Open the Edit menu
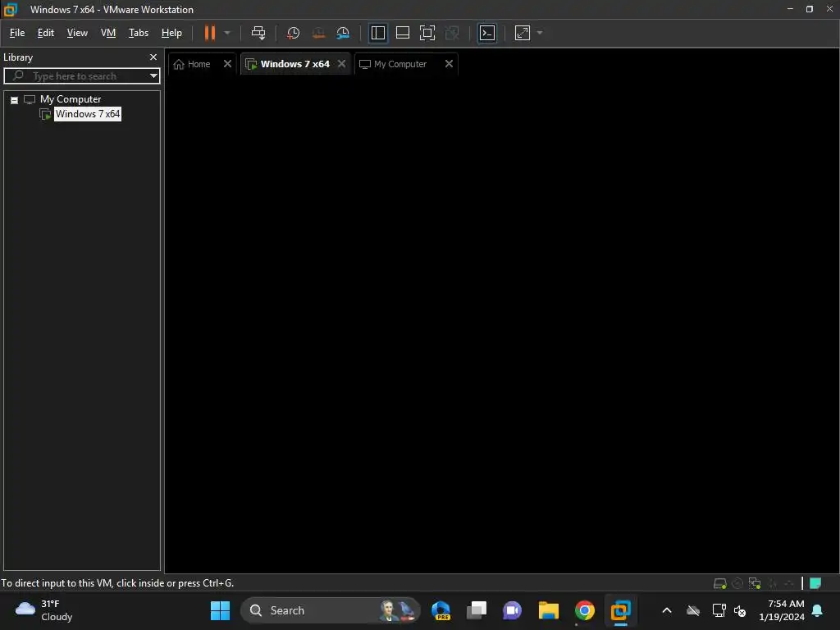 coord(46,33)
